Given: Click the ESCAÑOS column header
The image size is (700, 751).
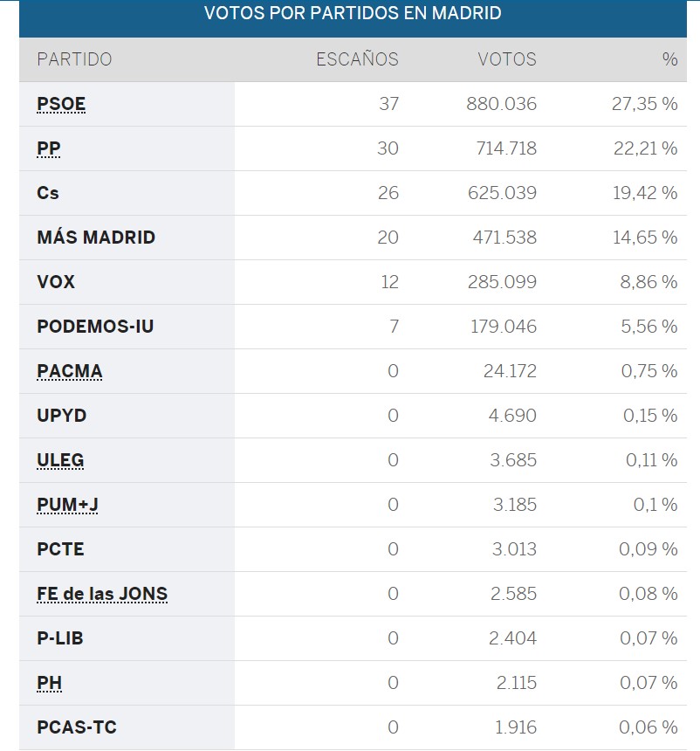Looking at the screenshot, I should coord(356,59).
